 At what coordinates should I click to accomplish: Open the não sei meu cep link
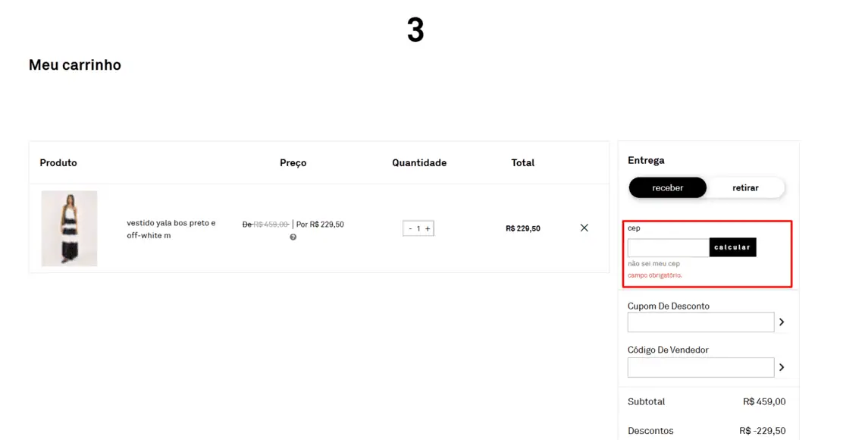coord(653,264)
